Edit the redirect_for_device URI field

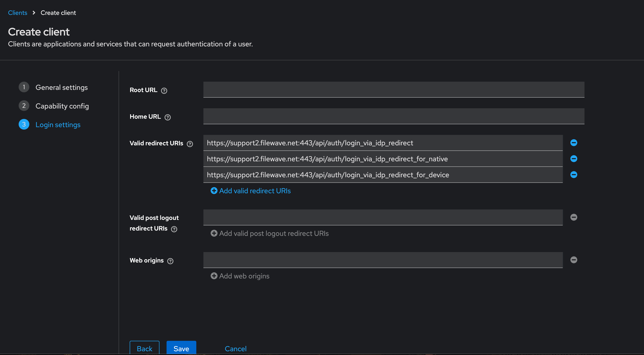click(x=383, y=175)
